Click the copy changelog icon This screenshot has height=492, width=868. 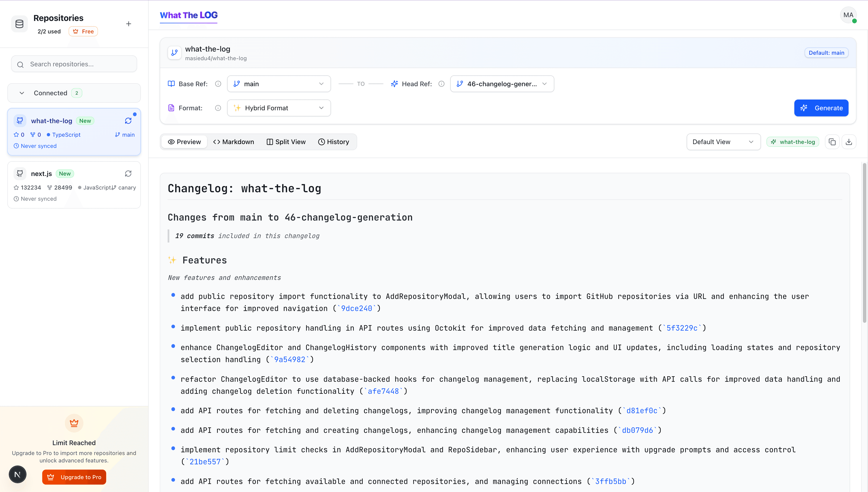pyautogui.click(x=832, y=142)
